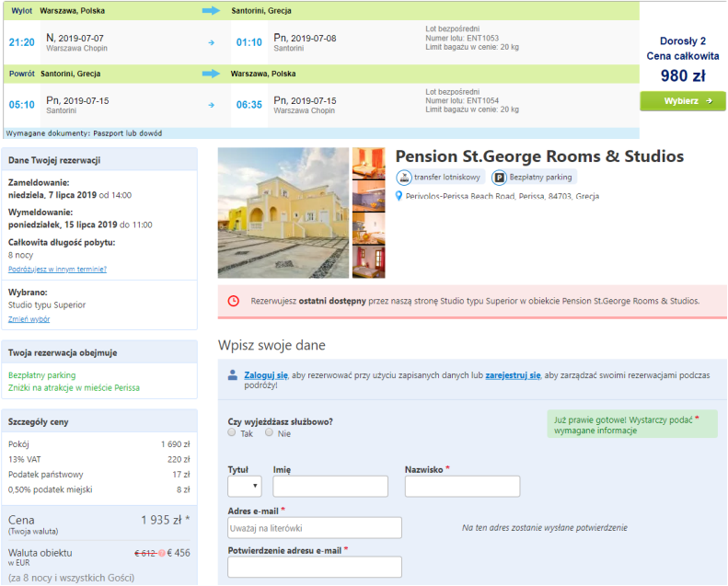
Task: Click flight number ENT1054 text
Action: click(x=482, y=100)
